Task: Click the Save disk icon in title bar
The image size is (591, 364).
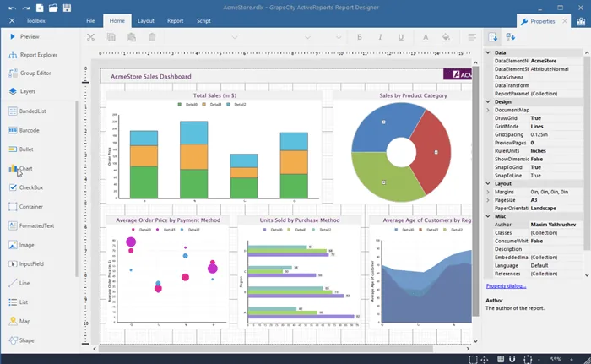Action: click(67, 8)
